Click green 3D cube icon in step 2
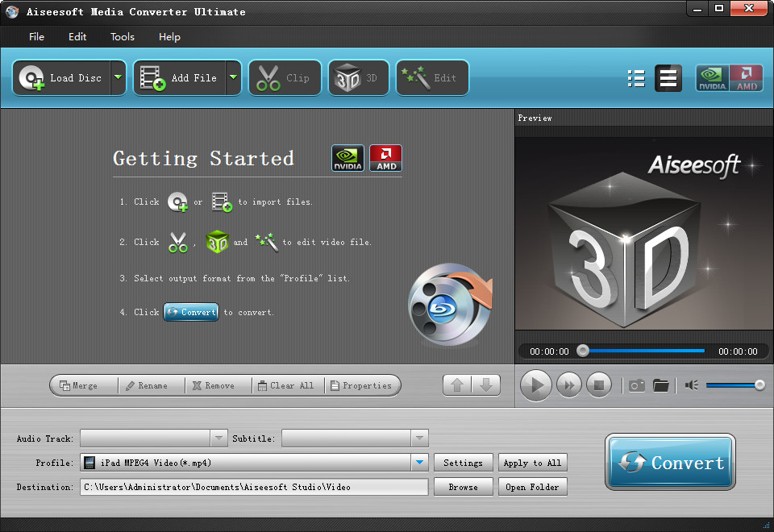This screenshot has height=532, width=774. (217, 242)
